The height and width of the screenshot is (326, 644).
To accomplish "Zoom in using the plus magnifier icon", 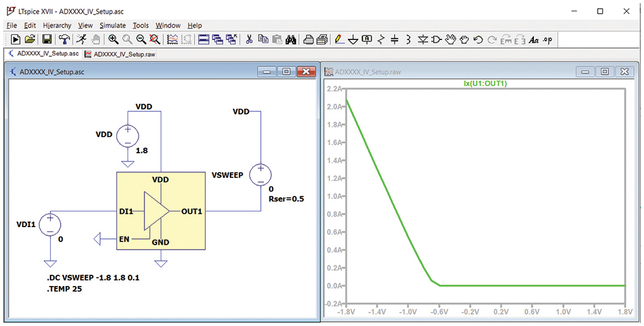I will (x=114, y=39).
